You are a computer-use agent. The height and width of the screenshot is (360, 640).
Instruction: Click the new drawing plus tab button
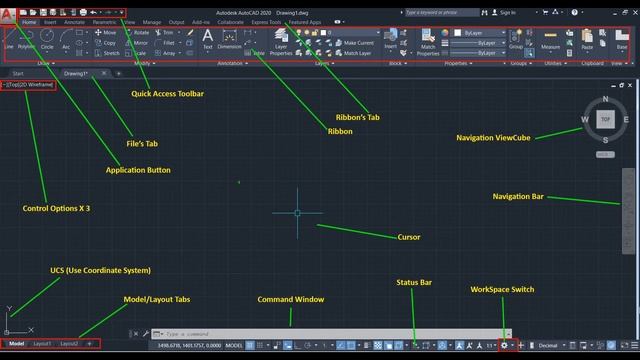[x=119, y=73]
